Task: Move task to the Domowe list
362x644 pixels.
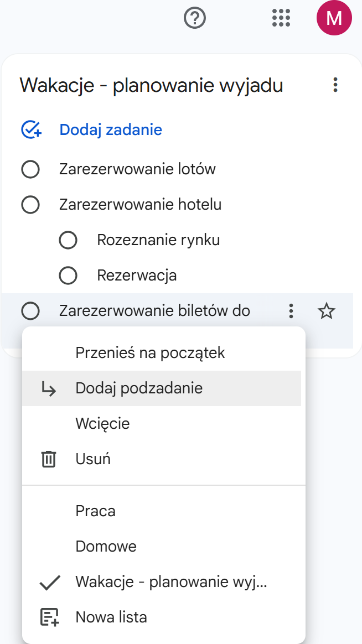Action: coord(106,547)
